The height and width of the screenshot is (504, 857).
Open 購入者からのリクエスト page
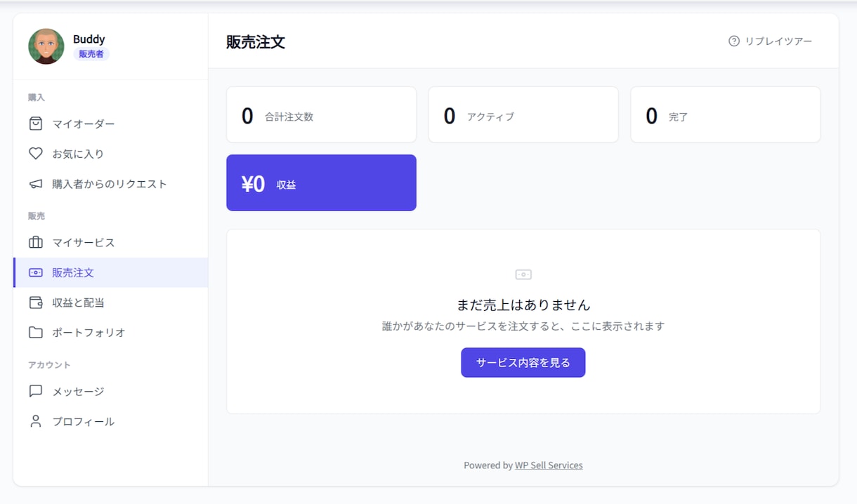pos(110,184)
